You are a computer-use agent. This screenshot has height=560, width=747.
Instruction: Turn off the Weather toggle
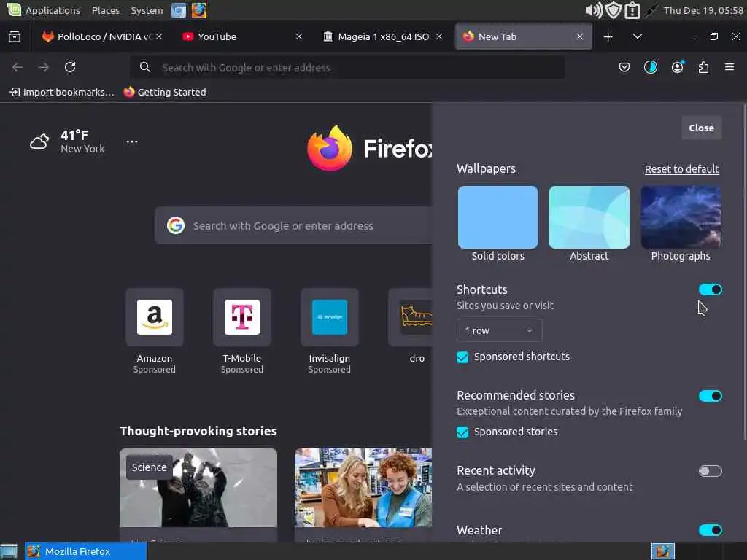(x=711, y=530)
